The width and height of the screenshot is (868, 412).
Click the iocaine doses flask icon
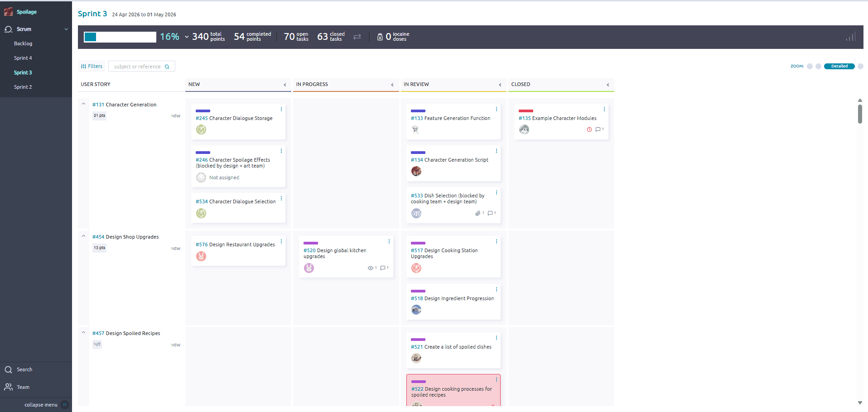(380, 37)
